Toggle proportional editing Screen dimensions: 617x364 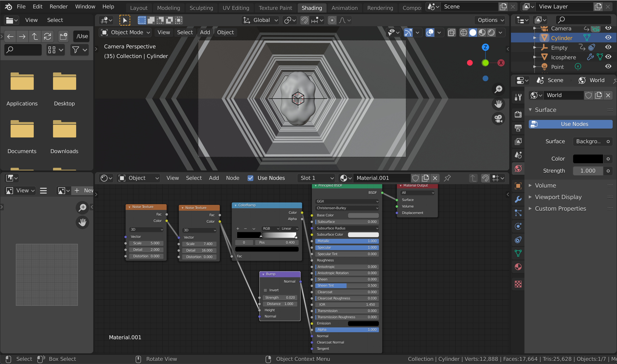click(x=332, y=20)
